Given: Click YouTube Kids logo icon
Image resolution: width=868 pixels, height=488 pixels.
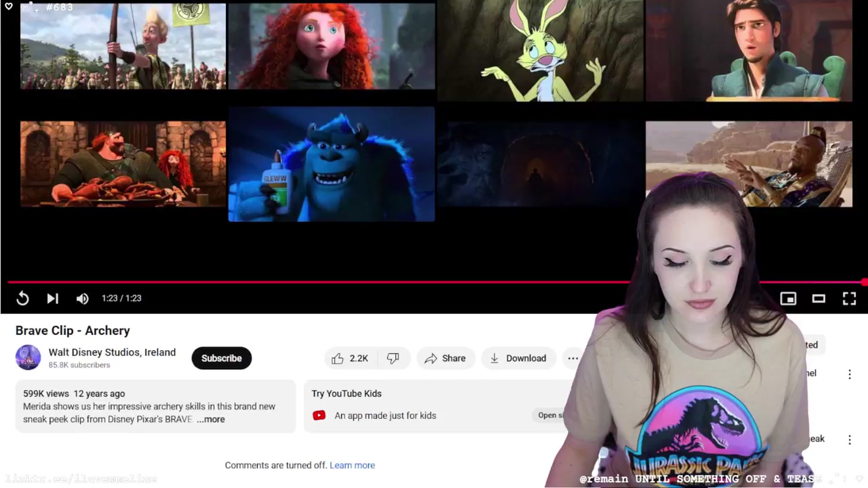Looking at the screenshot, I should click(x=319, y=415).
